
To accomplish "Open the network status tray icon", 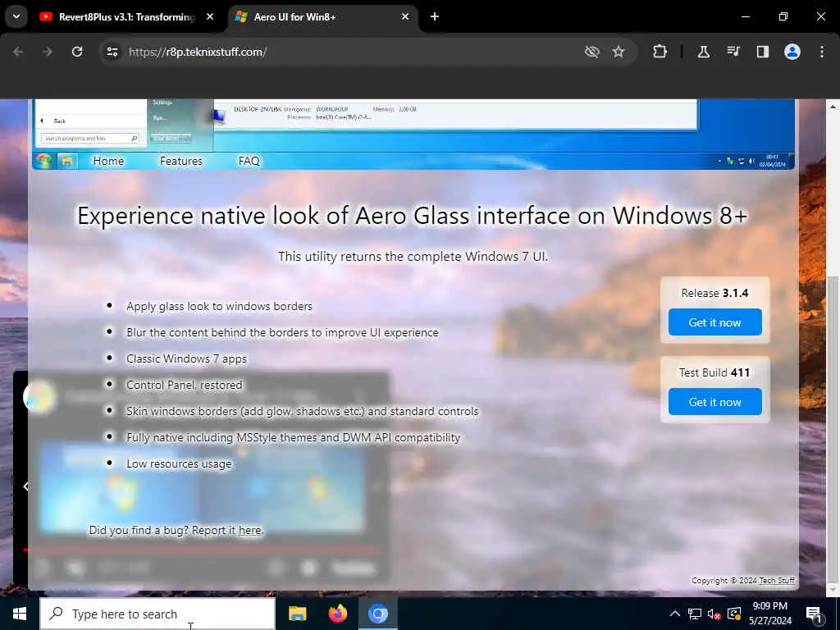I will click(x=694, y=614).
